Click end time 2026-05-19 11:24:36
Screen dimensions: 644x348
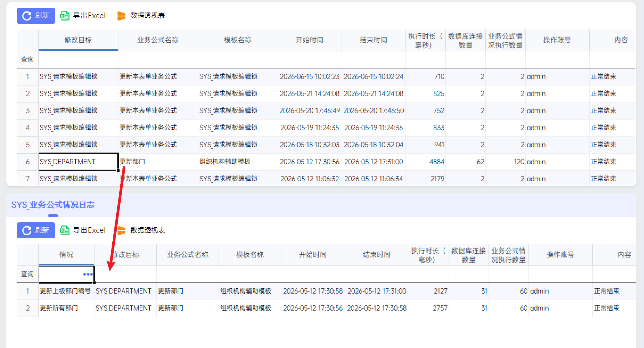tap(374, 128)
